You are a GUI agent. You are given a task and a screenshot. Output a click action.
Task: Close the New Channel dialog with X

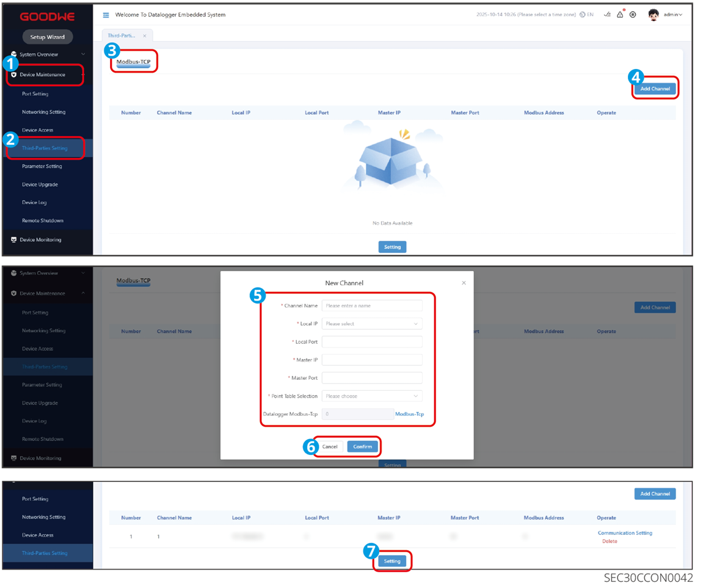coord(464,283)
